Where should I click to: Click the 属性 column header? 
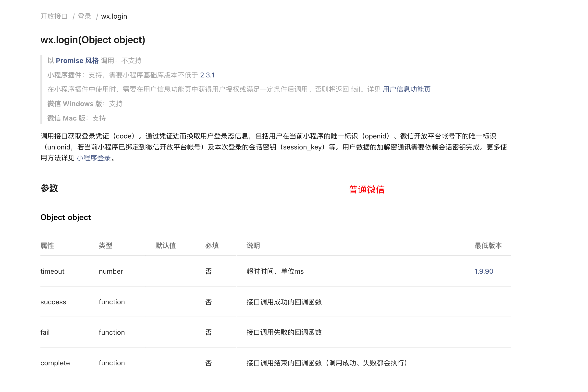pos(47,246)
